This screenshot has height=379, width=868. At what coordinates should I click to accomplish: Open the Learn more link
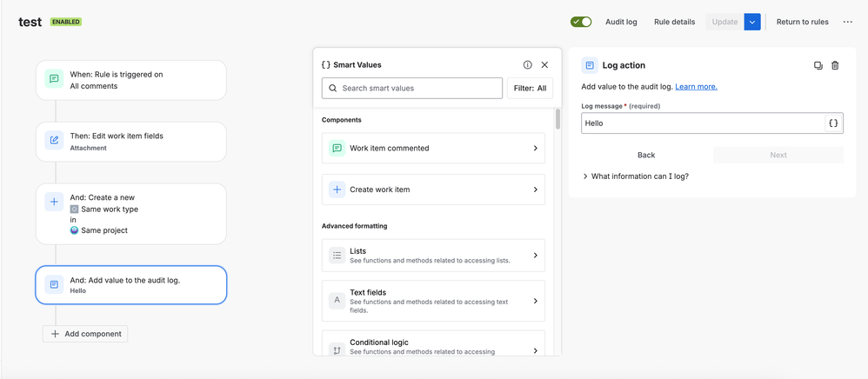coord(696,87)
